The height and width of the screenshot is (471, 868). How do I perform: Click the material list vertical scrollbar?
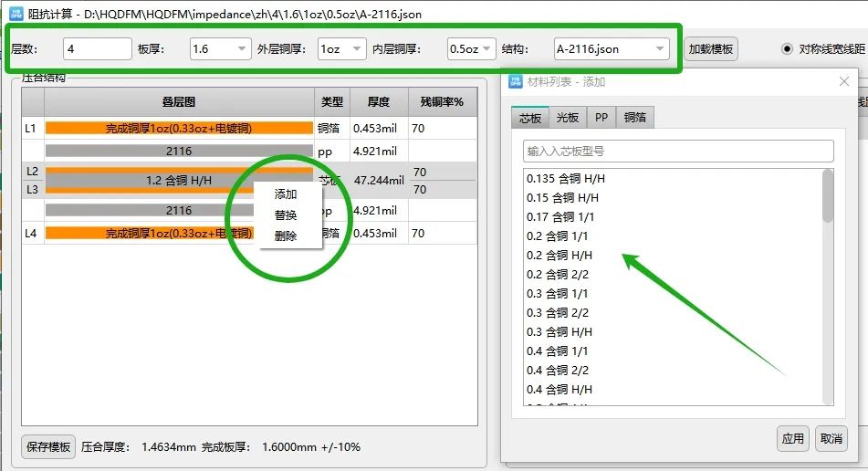point(828,195)
